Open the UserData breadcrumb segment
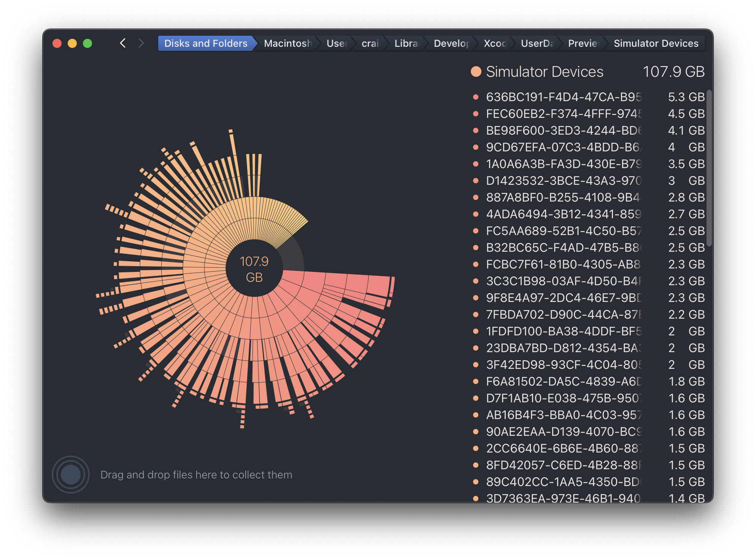Screen dimensions: 756x559 coord(537,43)
